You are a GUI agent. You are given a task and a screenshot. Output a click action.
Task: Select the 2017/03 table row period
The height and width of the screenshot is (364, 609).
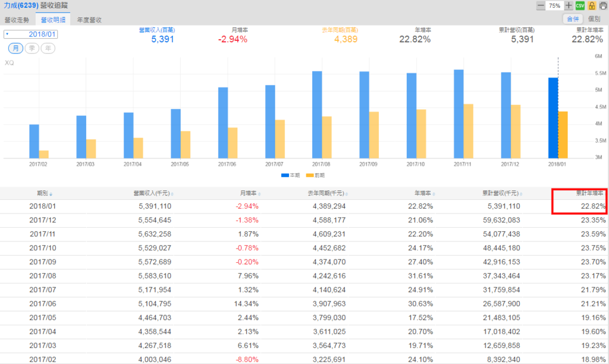pyautogui.click(x=43, y=346)
